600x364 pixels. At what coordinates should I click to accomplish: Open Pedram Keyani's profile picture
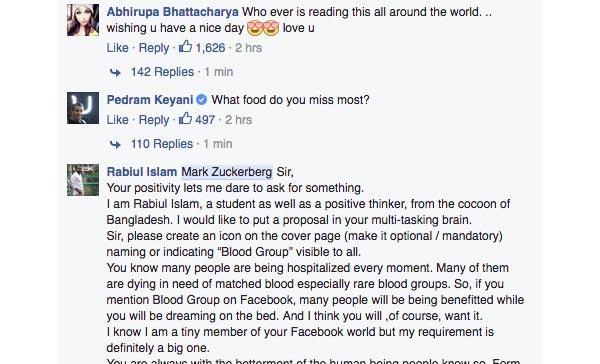[x=83, y=108]
